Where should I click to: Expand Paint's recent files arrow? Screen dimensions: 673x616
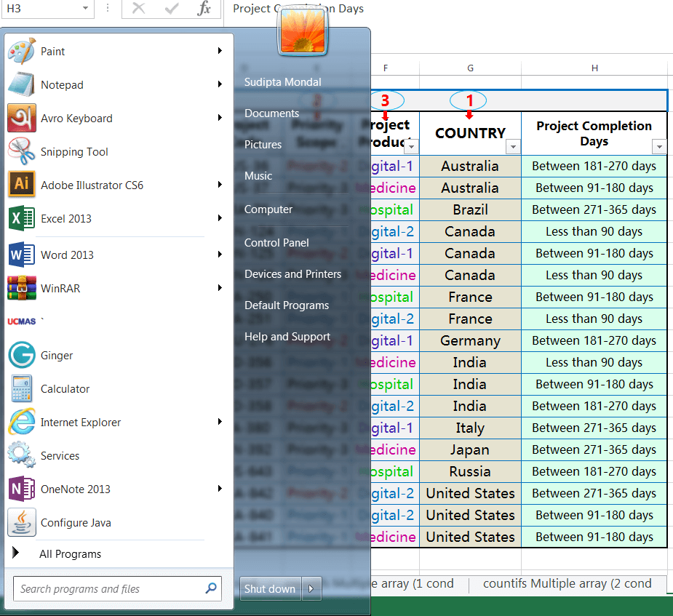pos(220,51)
